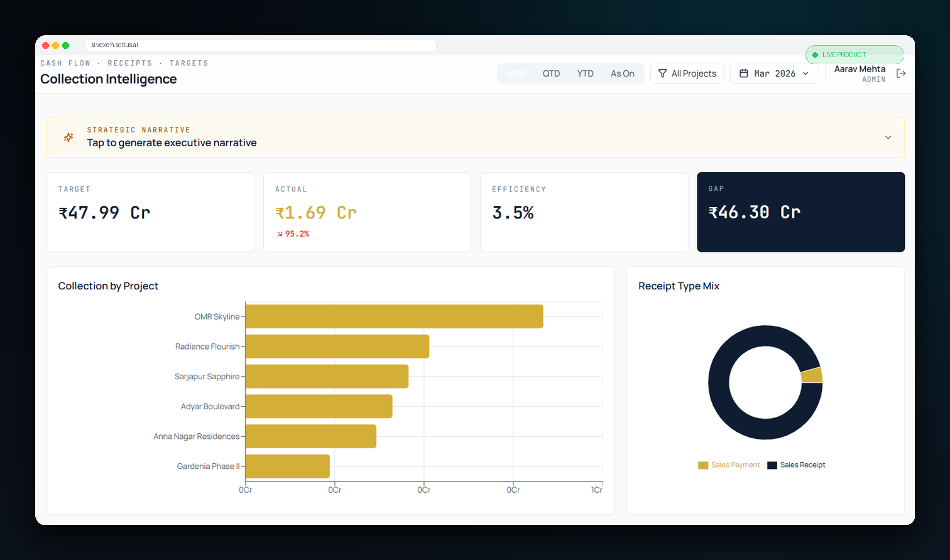Select the As On period option
This screenshot has width=950, height=560.
tap(623, 73)
